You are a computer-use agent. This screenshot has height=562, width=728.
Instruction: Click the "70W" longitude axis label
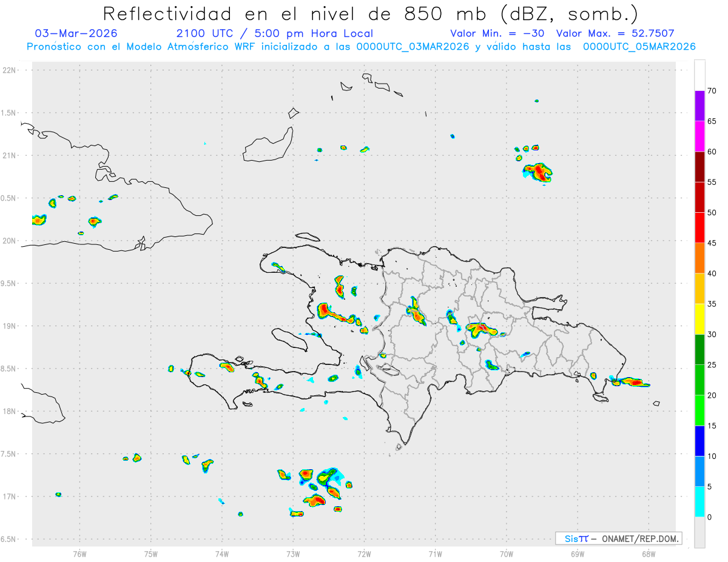coord(507,554)
